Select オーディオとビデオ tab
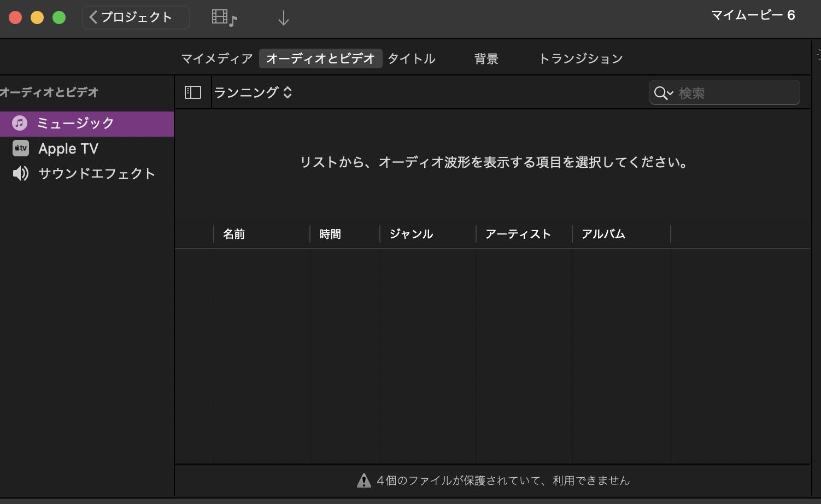The width and height of the screenshot is (821, 504). pyautogui.click(x=320, y=58)
